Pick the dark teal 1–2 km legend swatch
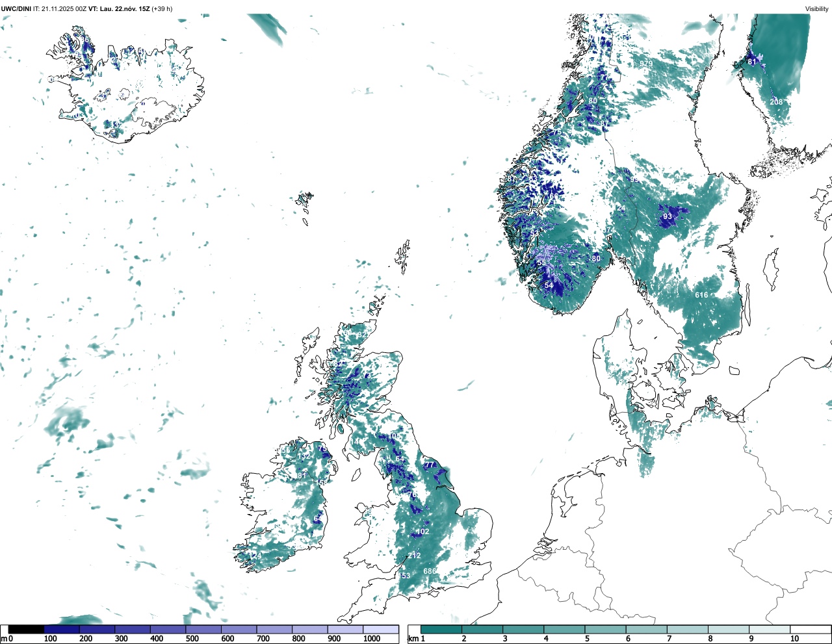832x644 pixels. click(x=441, y=629)
